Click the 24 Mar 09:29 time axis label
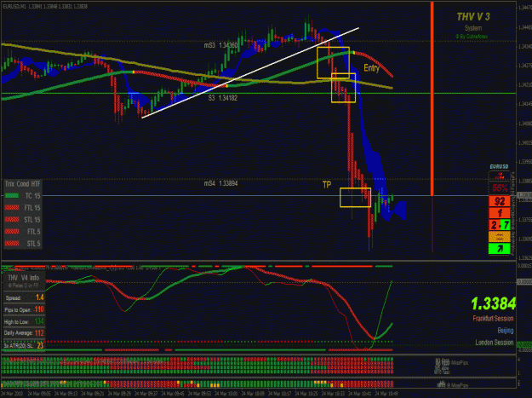 119,394
